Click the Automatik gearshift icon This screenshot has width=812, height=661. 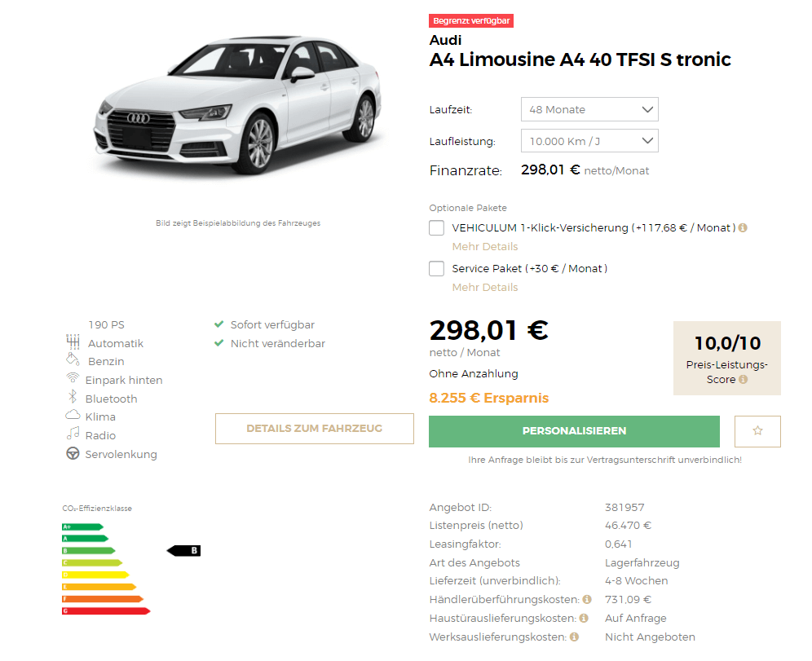click(73, 342)
